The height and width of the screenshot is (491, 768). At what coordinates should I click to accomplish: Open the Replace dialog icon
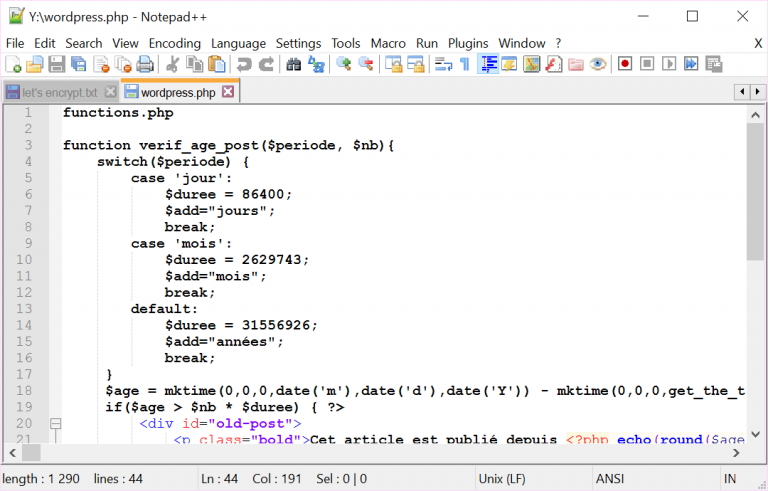[316, 65]
